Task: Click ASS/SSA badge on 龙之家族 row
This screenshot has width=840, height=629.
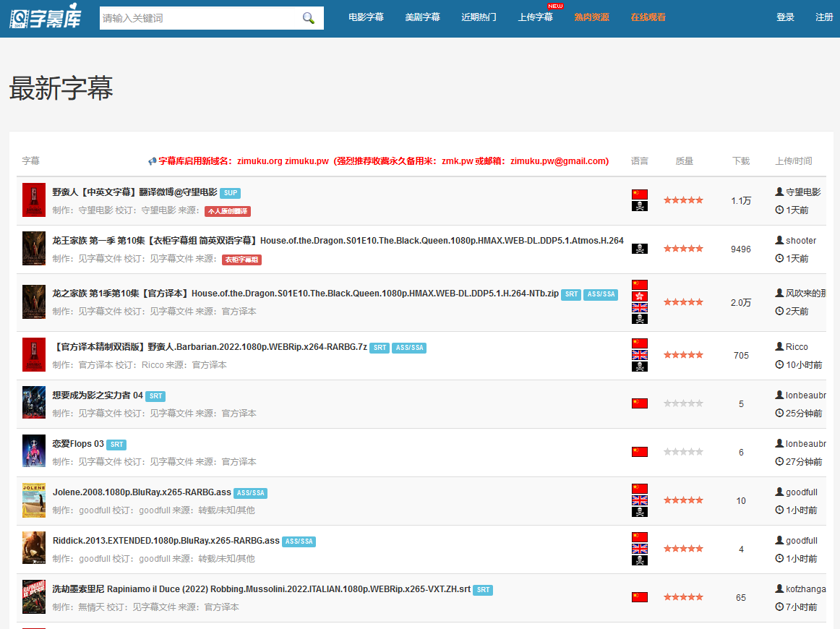Action: coord(601,294)
